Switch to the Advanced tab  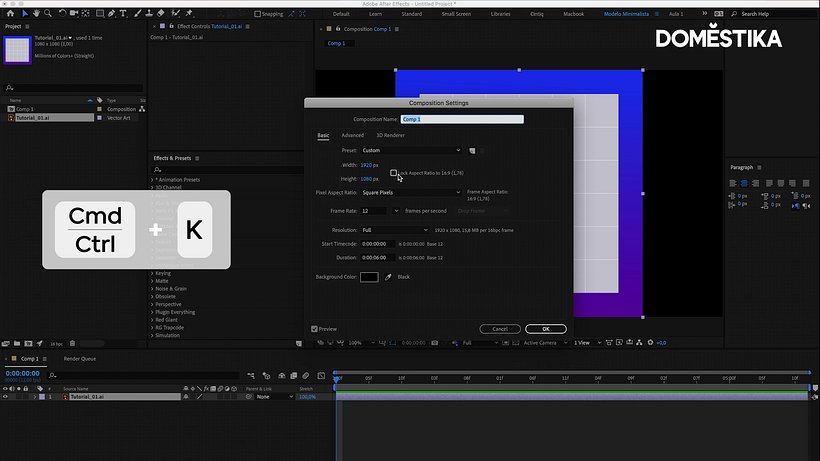[352, 135]
